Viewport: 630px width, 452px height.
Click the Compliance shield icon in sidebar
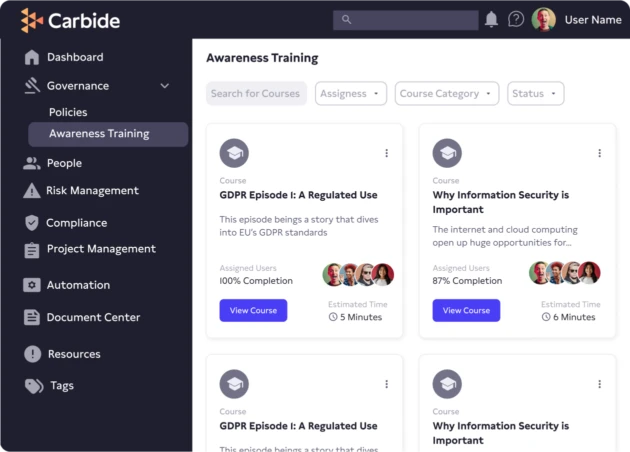tap(32, 223)
